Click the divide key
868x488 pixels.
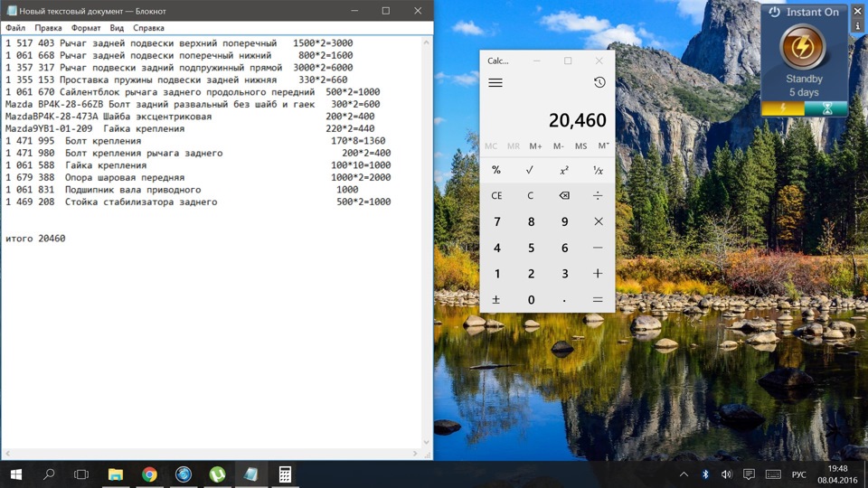click(598, 195)
